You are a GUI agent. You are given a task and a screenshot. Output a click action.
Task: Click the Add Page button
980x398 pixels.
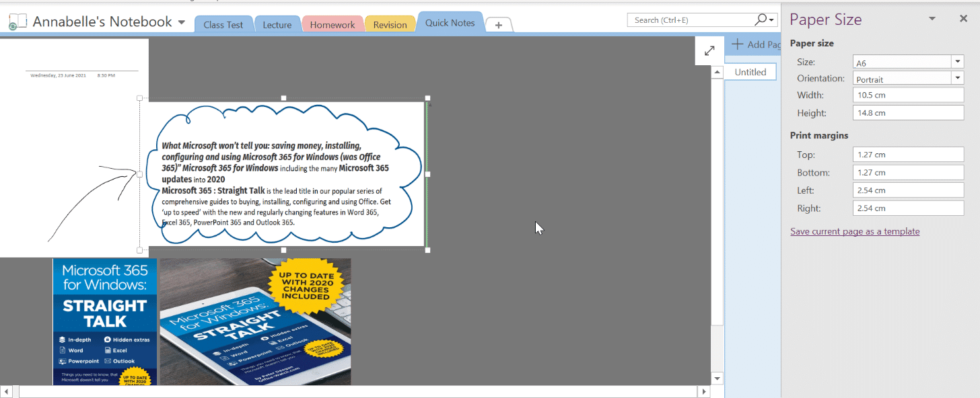click(x=755, y=44)
